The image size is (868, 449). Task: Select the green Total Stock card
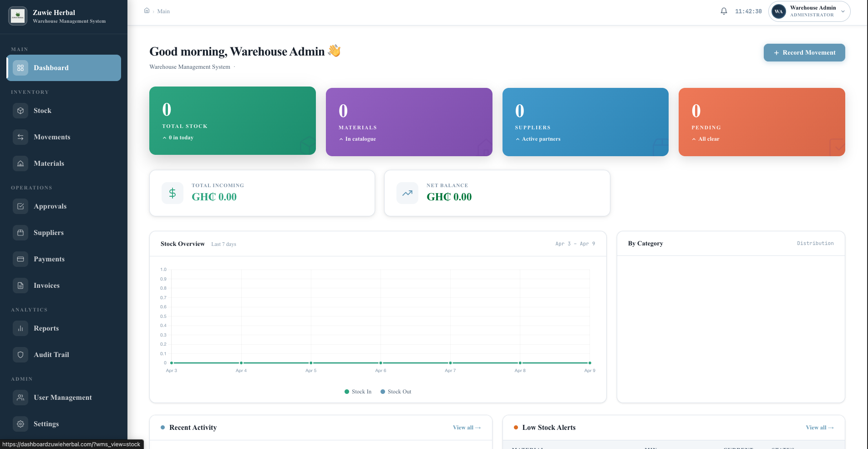coord(232,121)
